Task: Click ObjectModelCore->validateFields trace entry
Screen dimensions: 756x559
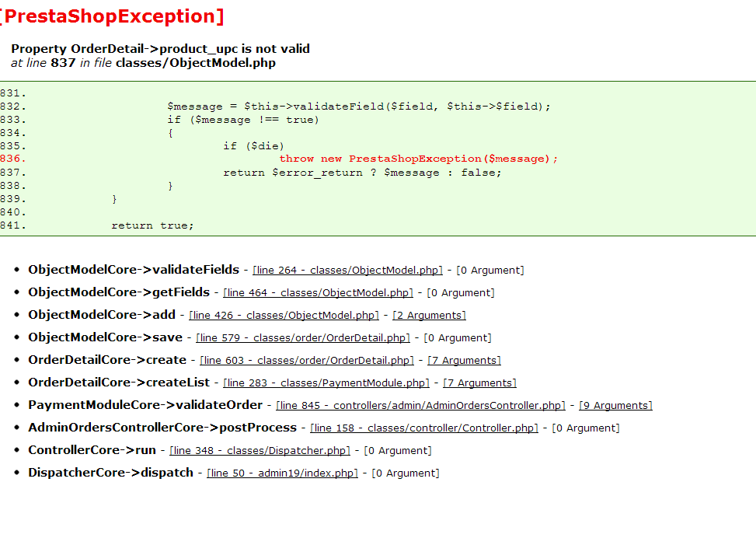Action: click(134, 270)
